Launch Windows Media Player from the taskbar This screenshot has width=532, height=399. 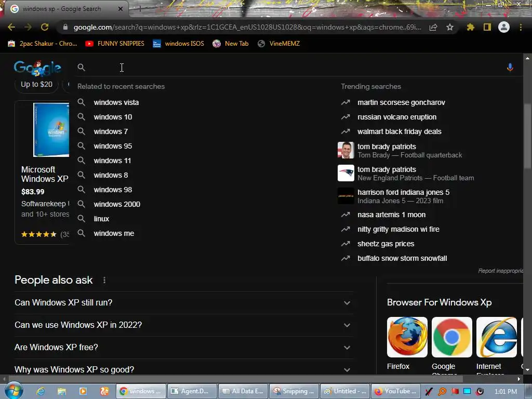(x=83, y=391)
